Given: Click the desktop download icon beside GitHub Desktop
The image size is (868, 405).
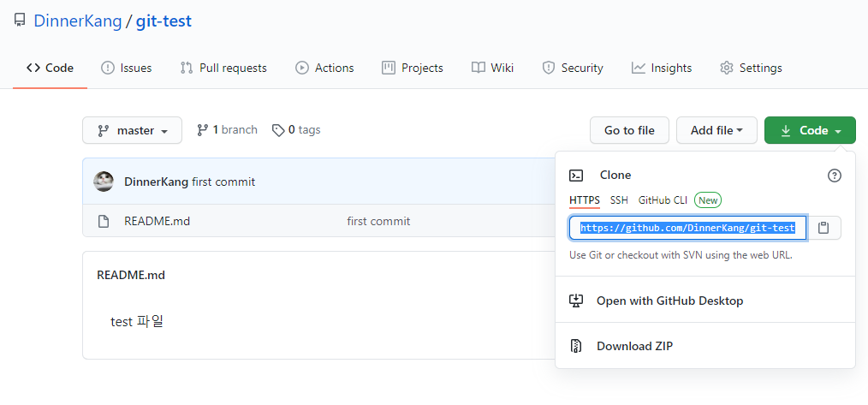Looking at the screenshot, I should click(x=576, y=301).
